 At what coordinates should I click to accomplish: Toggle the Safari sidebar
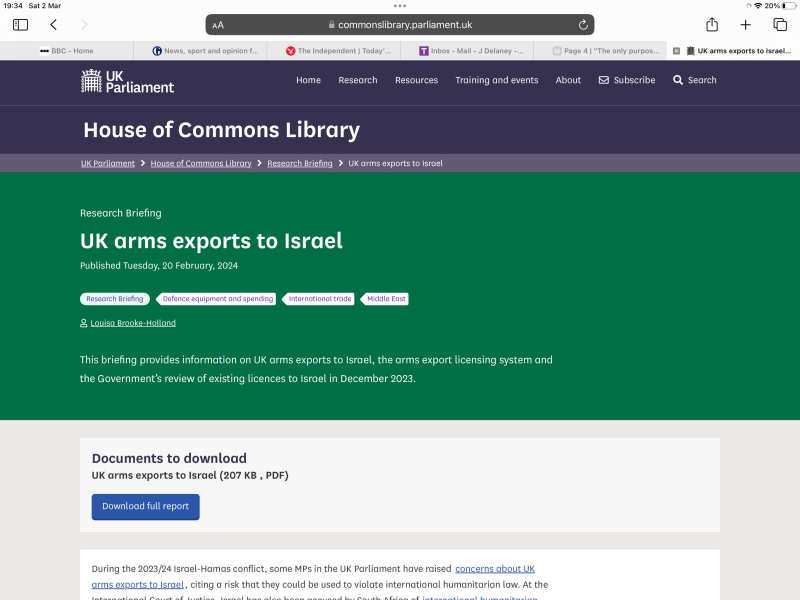click(x=19, y=24)
